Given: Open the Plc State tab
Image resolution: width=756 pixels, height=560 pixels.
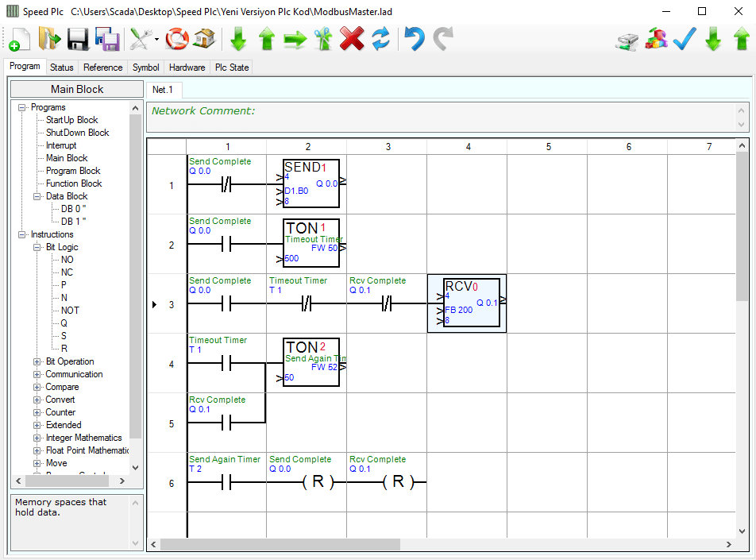Looking at the screenshot, I should point(232,68).
